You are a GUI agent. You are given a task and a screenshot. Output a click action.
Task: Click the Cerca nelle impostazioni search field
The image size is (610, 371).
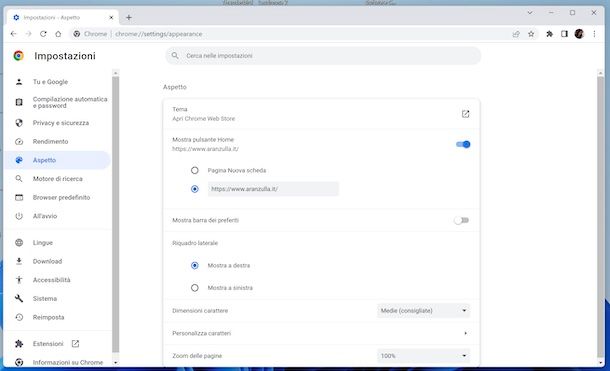tap(323, 56)
